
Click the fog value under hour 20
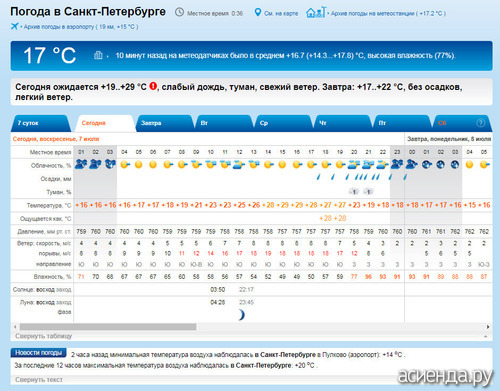pos(354,192)
